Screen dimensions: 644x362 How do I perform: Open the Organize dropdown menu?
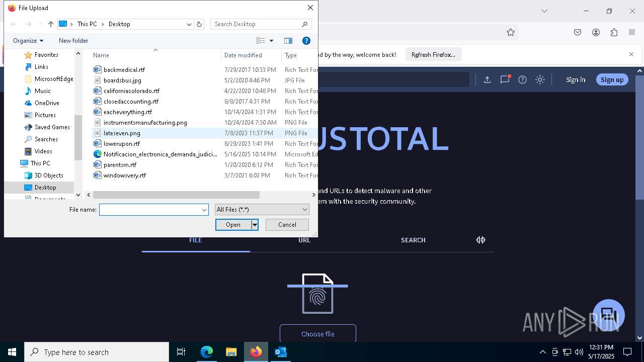click(x=28, y=41)
